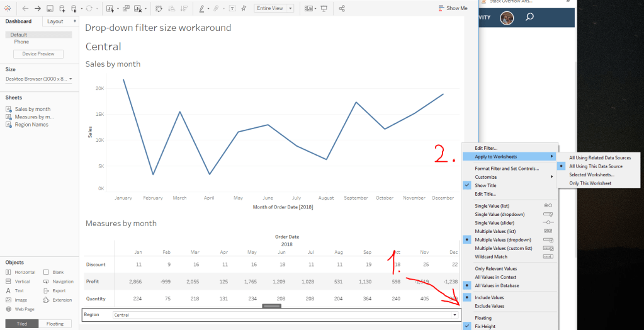The height and width of the screenshot is (330, 644).
Task: Click the Device Preview button
Action: [38, 54]
